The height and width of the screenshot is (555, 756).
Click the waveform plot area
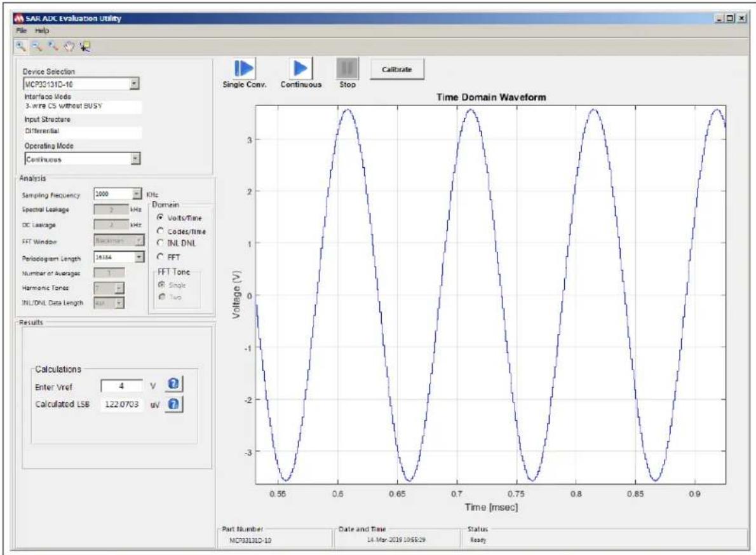pos(490,294)
